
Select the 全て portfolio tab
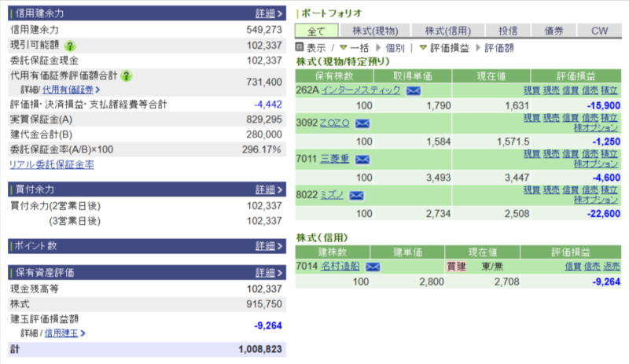coord(317,31)
